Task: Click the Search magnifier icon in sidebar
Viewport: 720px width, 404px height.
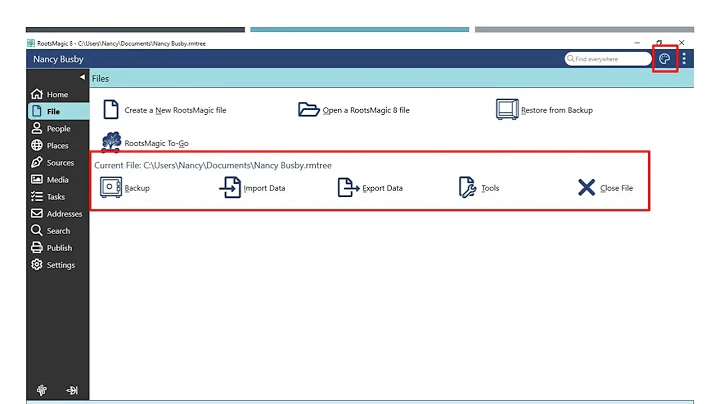Action: pos(37,230)
